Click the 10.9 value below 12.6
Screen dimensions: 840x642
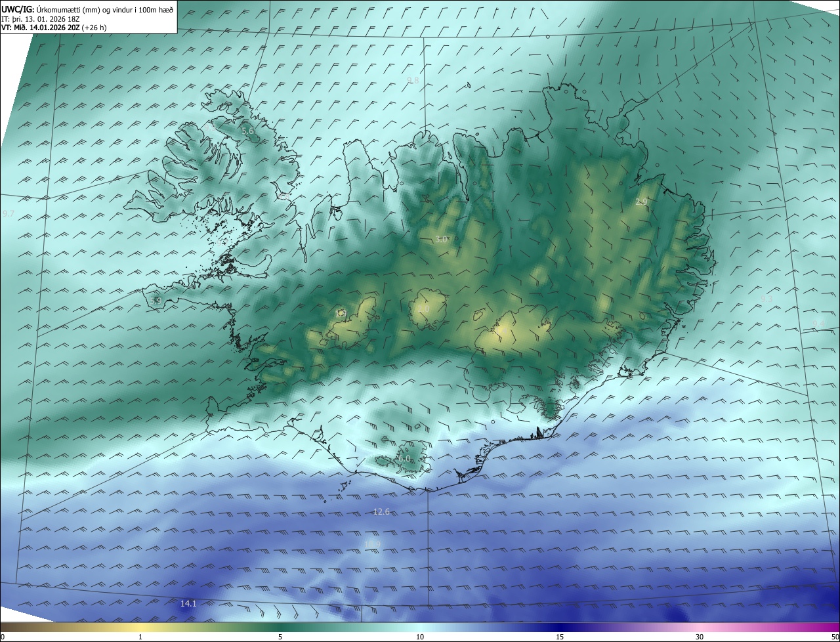click(x=372, y=544)
